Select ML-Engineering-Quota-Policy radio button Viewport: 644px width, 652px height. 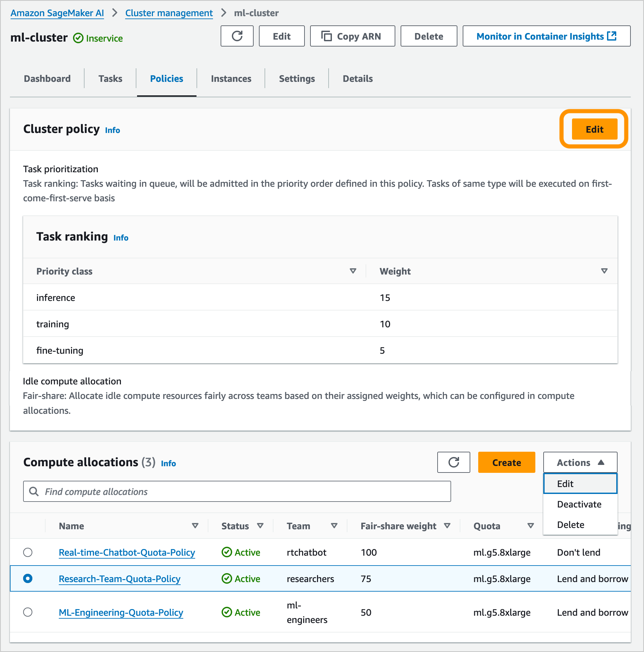pos(28,612)
